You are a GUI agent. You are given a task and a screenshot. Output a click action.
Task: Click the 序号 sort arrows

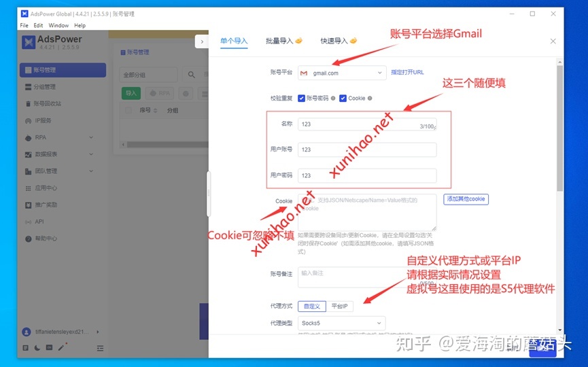[155, 111]
